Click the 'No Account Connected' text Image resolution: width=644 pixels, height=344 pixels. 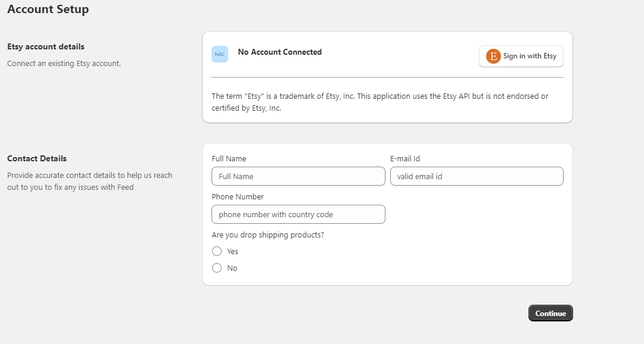click(279, 52)
